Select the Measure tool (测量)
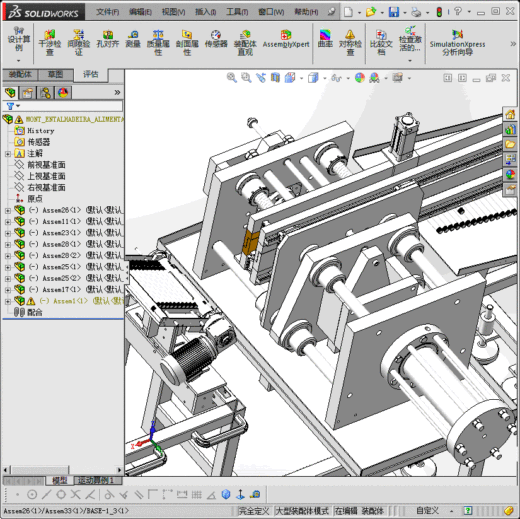The image size is (520, 519). click(x=133, y=39)
